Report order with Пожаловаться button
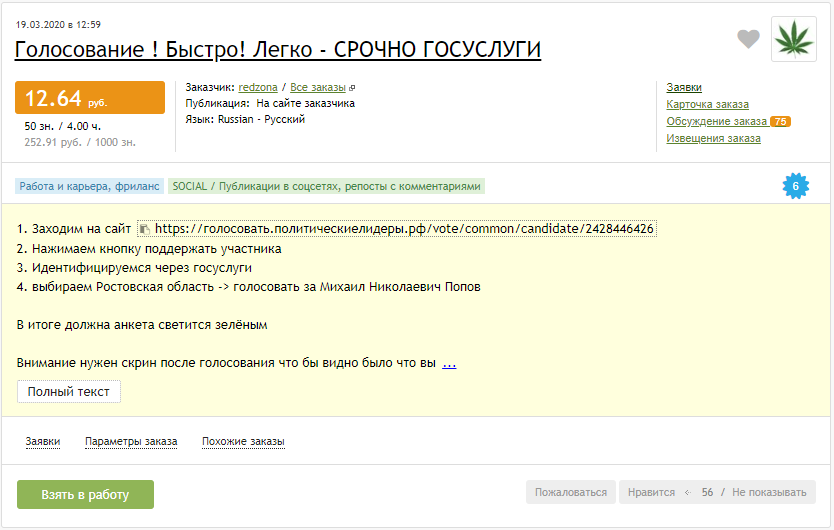This screenshot has height=530, width=834. [x=571, y=492]
